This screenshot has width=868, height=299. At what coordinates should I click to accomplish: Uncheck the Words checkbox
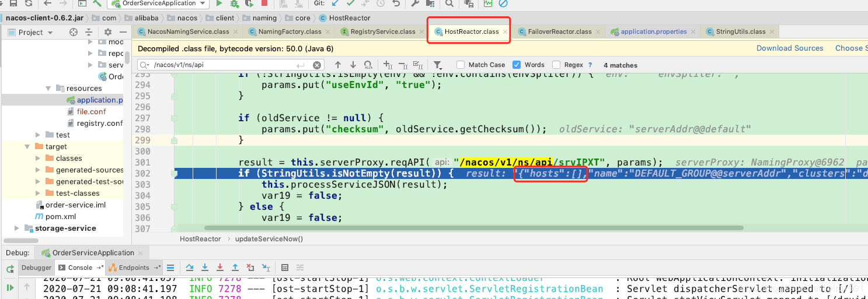point(517,65)
